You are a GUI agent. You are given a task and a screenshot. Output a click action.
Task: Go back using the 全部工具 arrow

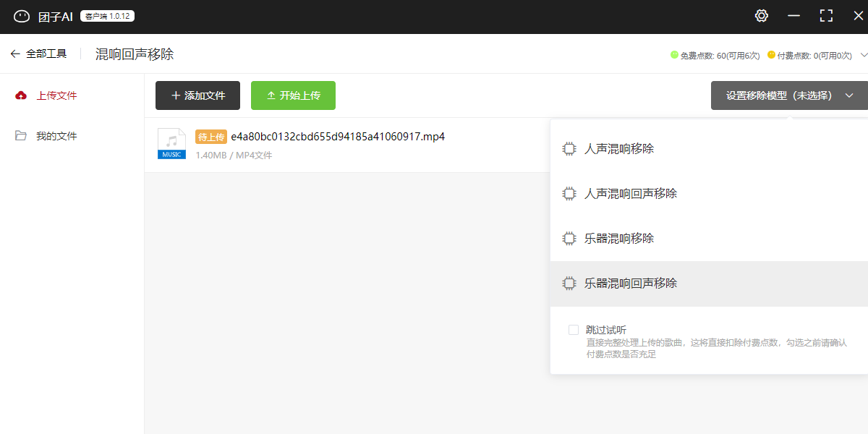(15, 54)
